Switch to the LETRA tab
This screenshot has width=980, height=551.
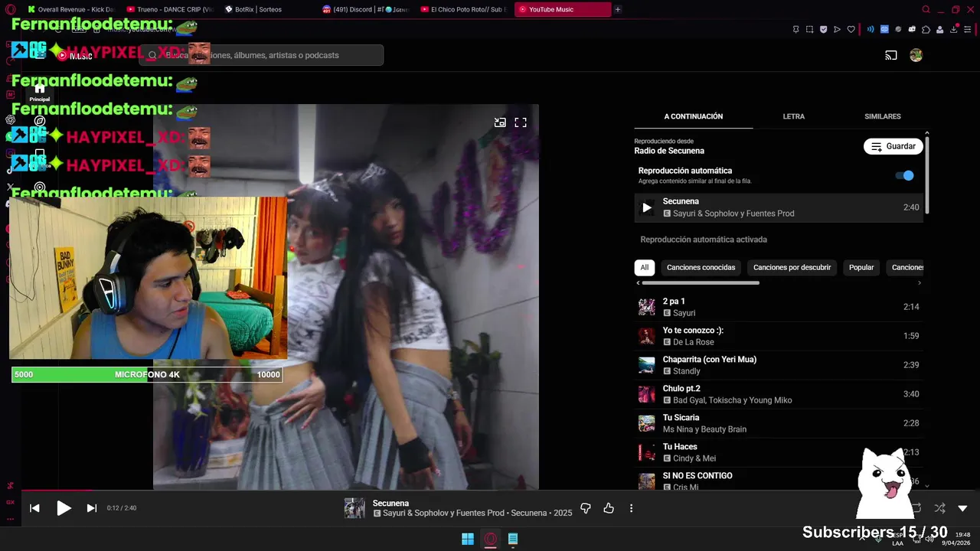(x=794, y=116)
